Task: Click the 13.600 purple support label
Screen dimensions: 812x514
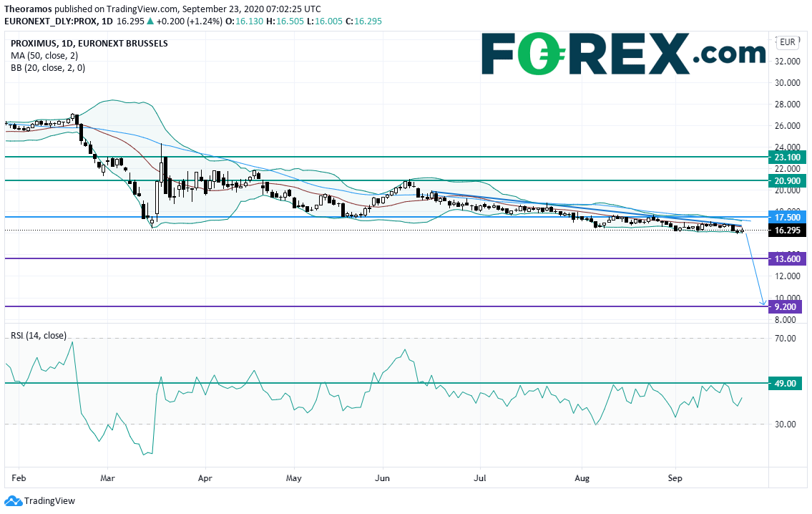Action: coord(785,258)
